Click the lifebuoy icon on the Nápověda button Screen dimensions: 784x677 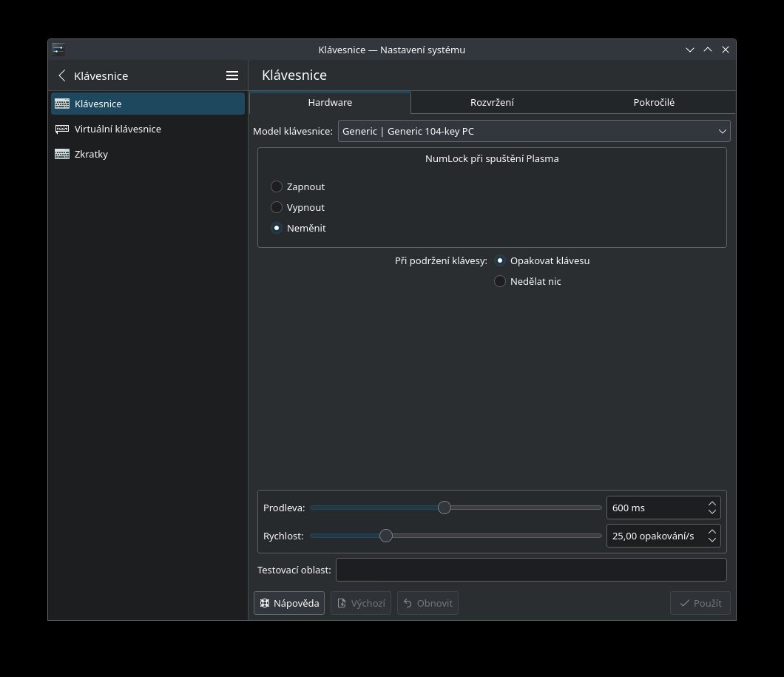point(265,603)
